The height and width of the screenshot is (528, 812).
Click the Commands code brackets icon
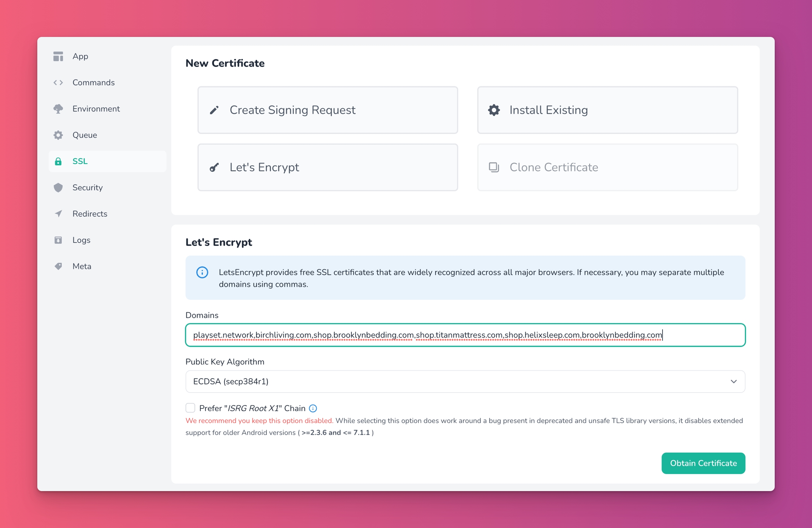point(58,83)
